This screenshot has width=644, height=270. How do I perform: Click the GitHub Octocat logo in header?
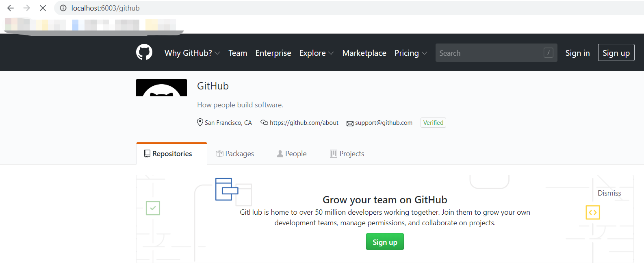click(x=144, y=52)
